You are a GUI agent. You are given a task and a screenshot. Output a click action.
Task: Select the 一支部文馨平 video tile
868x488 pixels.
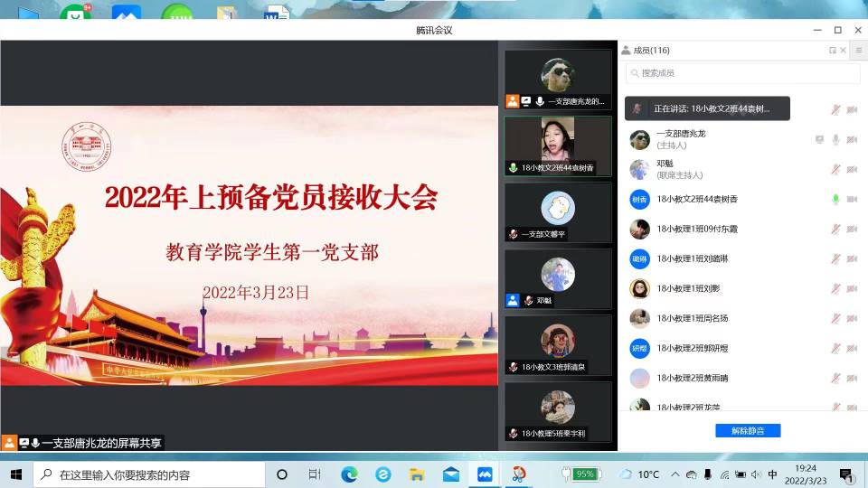tap(557, 213)
